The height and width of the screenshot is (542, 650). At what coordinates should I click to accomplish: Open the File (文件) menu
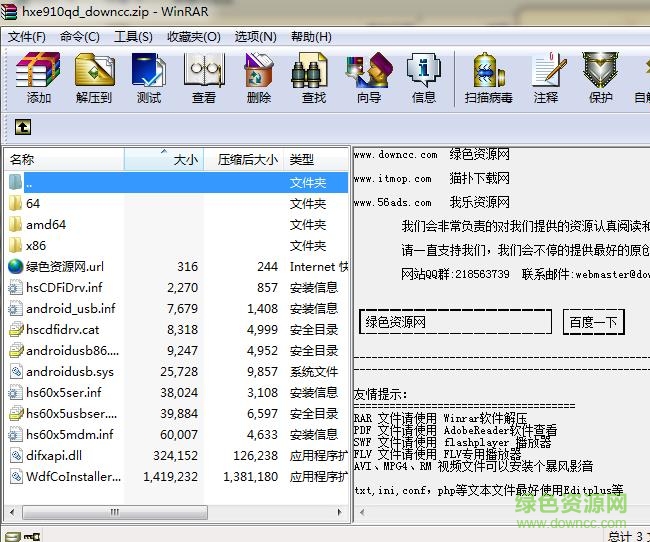pos(27,37)
